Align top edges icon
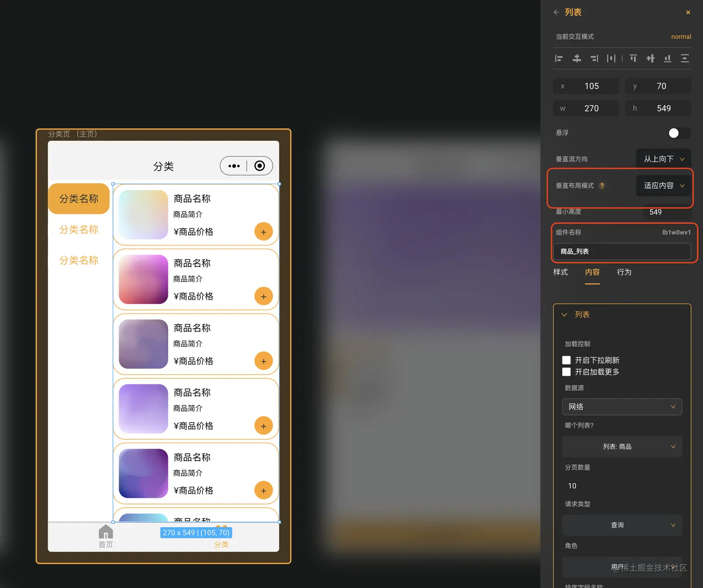 pos(633,58)
